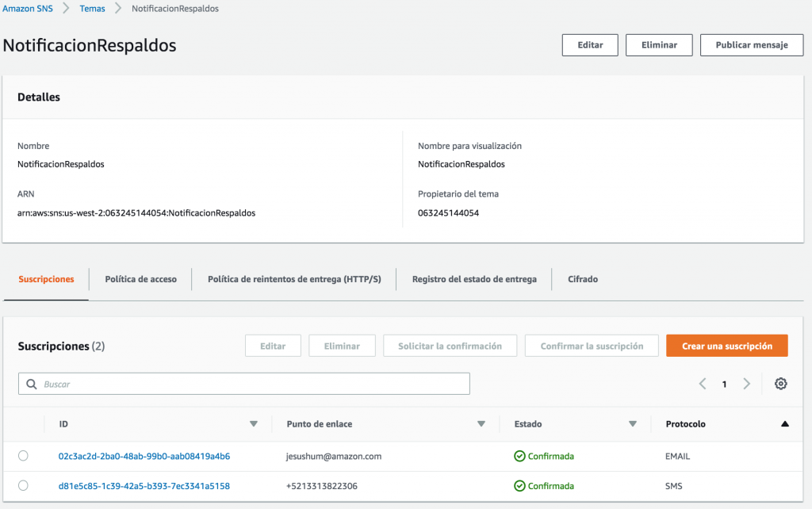The image size is (812, 509).
Task: Open subscription ID starting with 02c3ac2d
Action: (x=144, y=456)
